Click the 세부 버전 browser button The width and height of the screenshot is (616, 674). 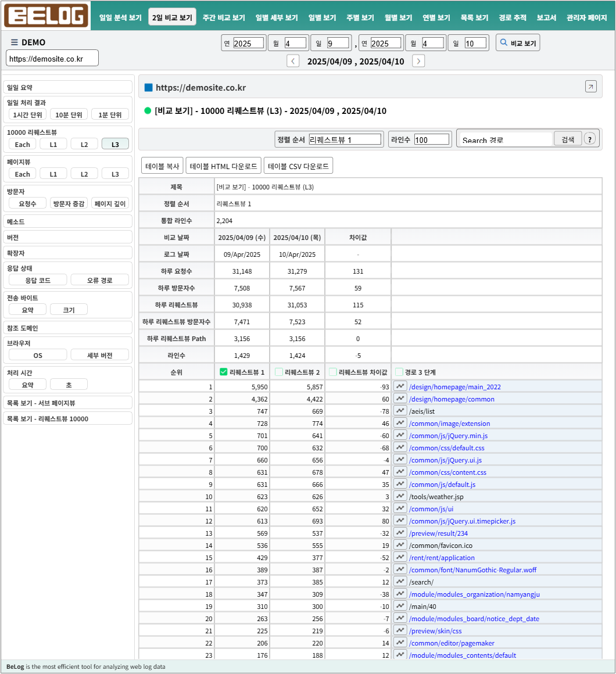[x=100, y=355]
